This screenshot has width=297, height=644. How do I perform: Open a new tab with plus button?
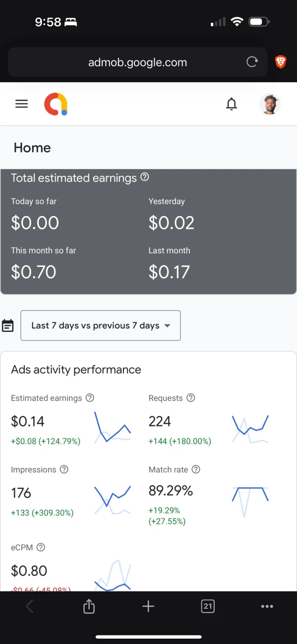click(148, 606)
